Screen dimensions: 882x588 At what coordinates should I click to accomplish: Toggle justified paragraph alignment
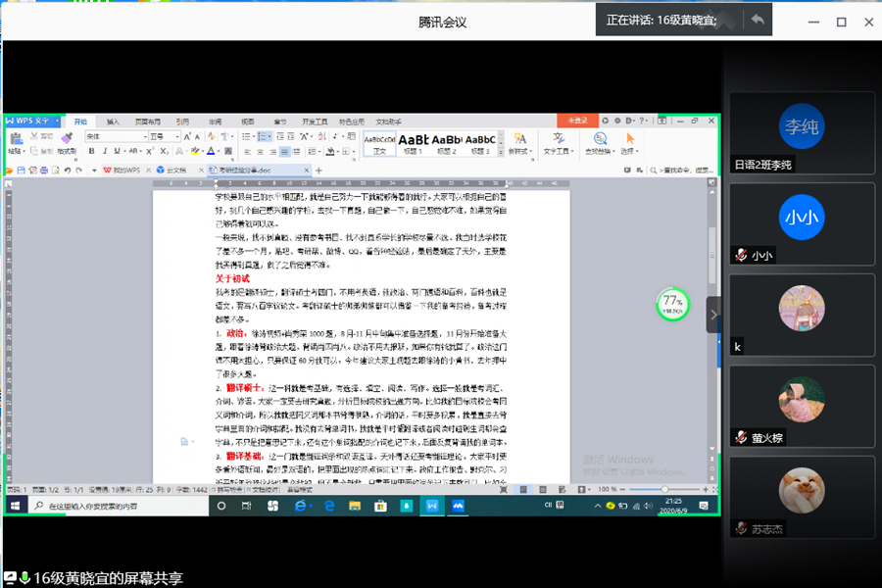tap(284, 152)
